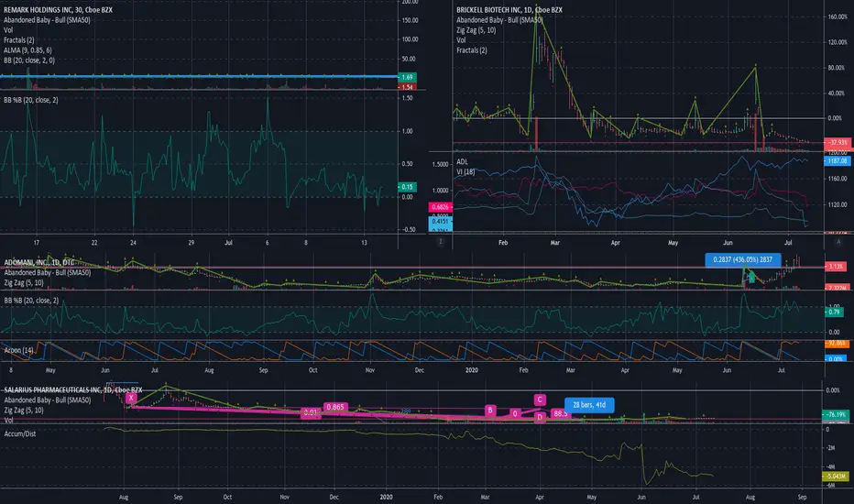Select Abandoned Baby - Bull indicator on Adomani chart

pyautogui.click(x=48, y=272)
